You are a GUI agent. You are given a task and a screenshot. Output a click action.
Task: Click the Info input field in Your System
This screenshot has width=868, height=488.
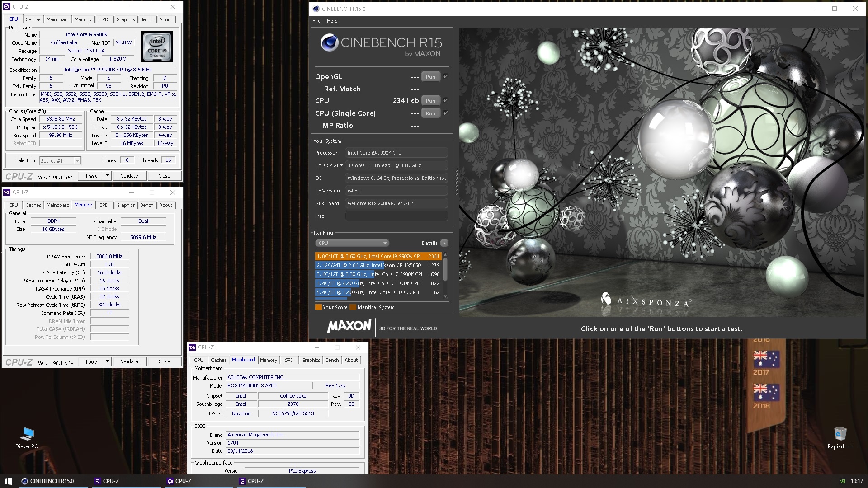[x=396, y=216]
